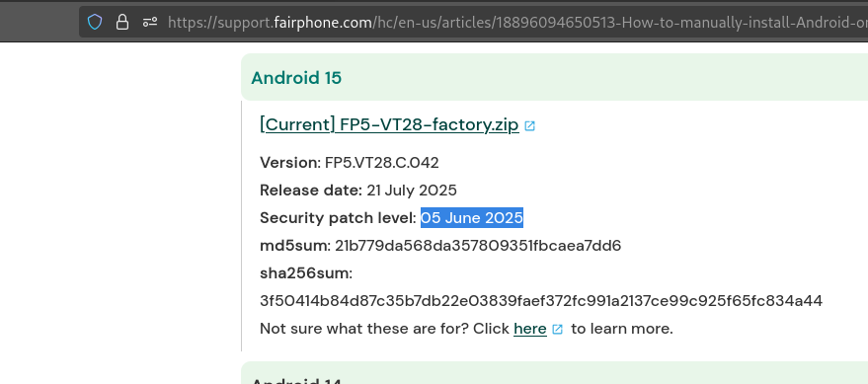The image size is (868, 384).
Task: Click the release date 21 July 2025
Action: [x=412, y=191]
